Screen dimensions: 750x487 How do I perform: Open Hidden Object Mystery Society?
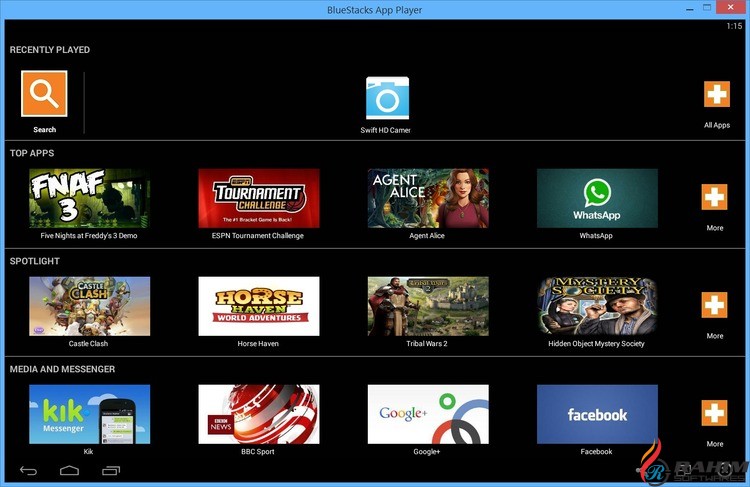pyautogui.click(x=597, y=306)
